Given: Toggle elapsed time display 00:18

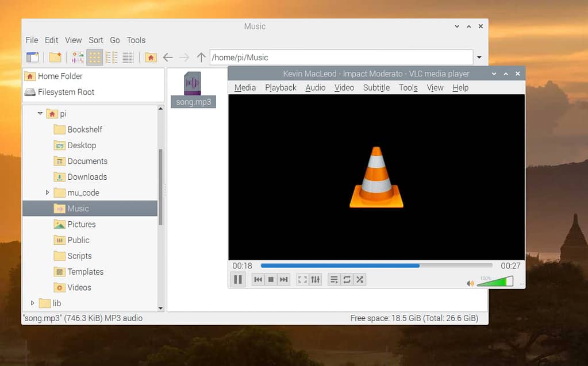Looking at the screenshot, I should tap(242, 266).
